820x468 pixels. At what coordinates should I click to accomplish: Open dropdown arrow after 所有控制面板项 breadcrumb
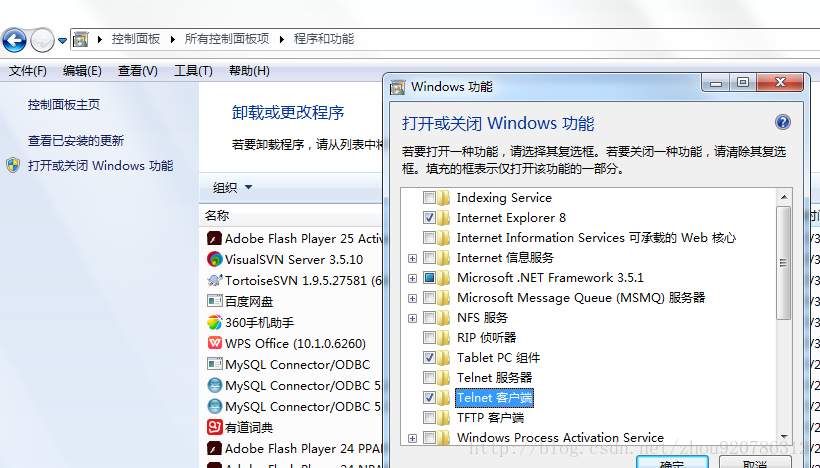point(281,39)
